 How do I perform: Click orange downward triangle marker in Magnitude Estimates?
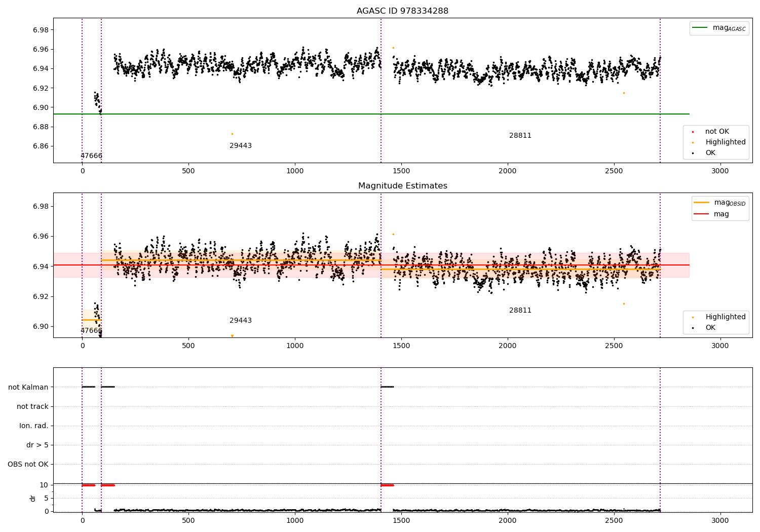[232, 336]
